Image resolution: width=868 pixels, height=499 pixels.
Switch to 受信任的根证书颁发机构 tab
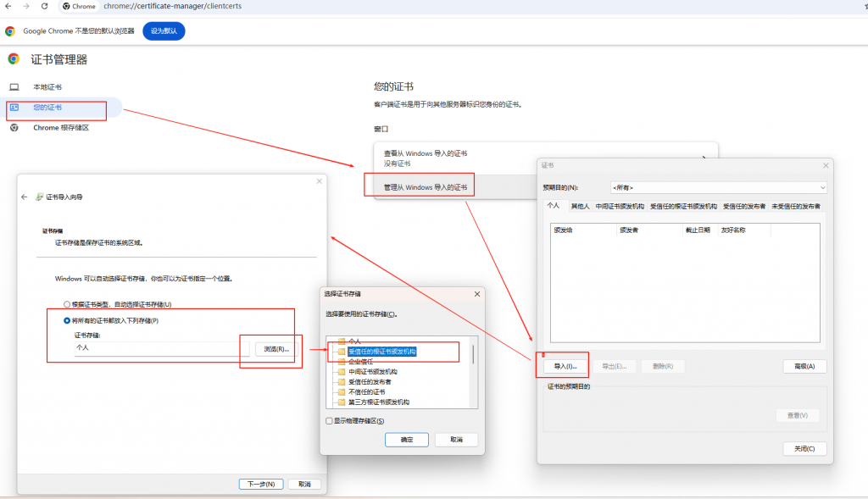tap(683, 206)
